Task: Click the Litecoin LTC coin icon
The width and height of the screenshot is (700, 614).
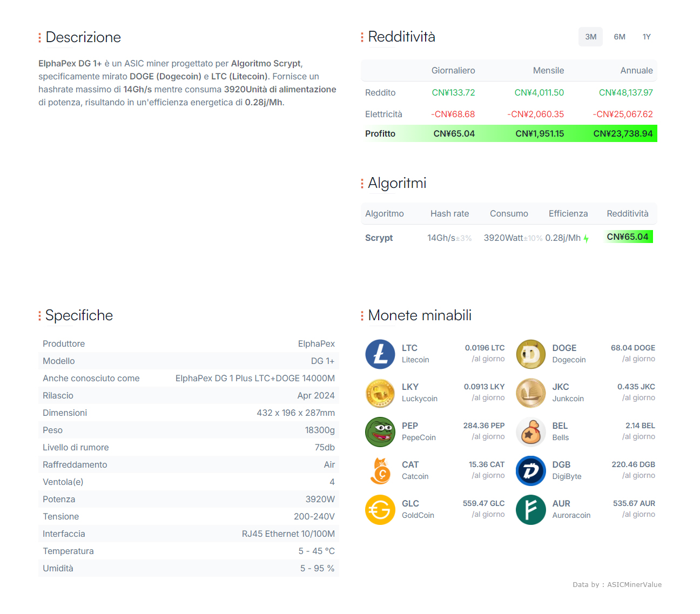Action: tap(380, 354)
